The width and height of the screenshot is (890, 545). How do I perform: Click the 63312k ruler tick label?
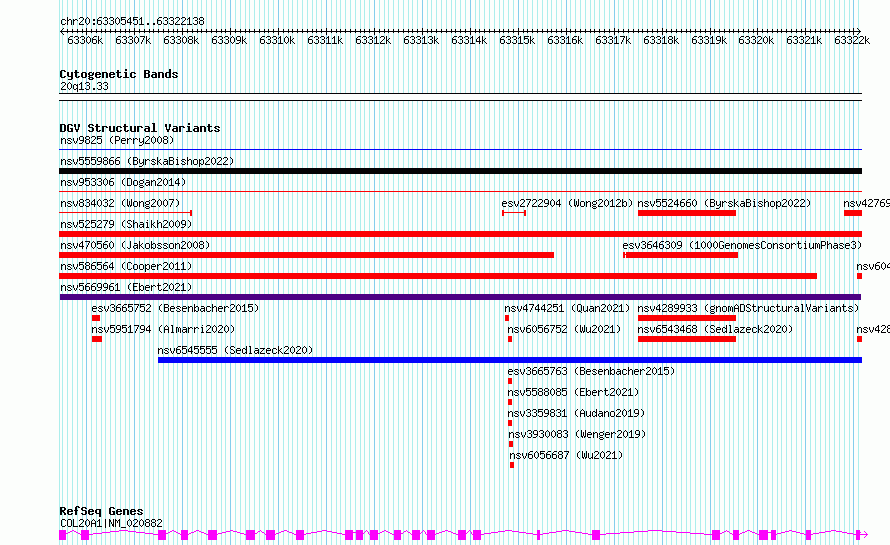(373, 40)
